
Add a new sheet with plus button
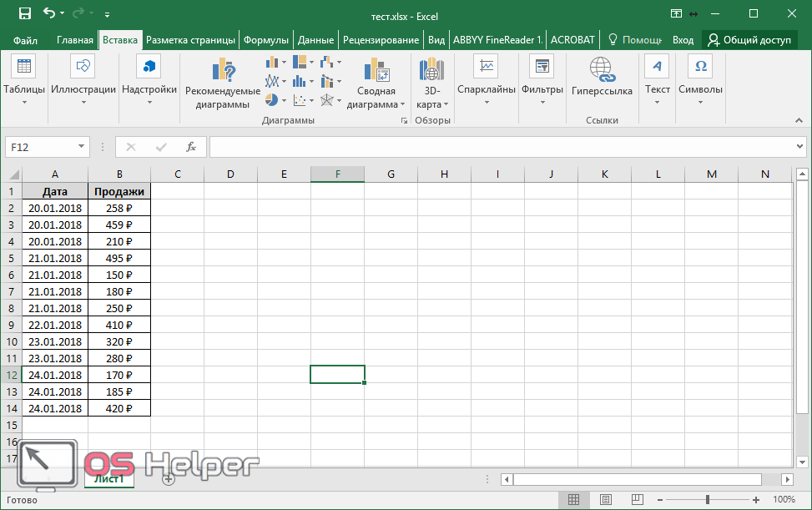(x=168, y=479)
